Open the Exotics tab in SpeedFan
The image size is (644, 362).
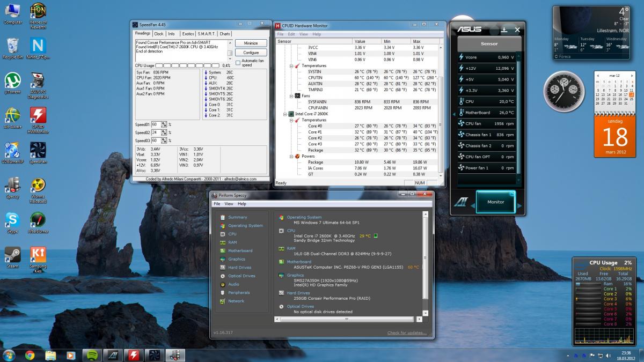[188, 34]
